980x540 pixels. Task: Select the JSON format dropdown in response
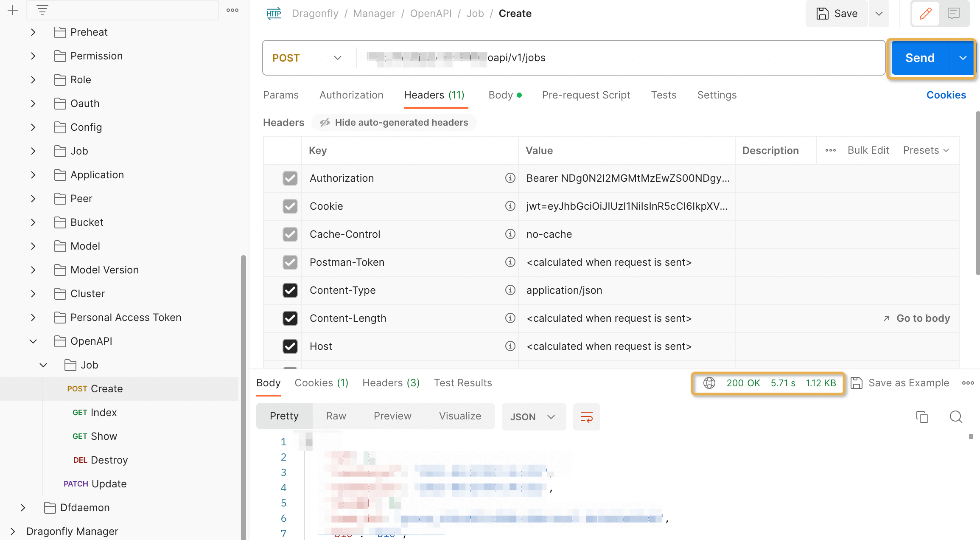click(x=532, y=417)
